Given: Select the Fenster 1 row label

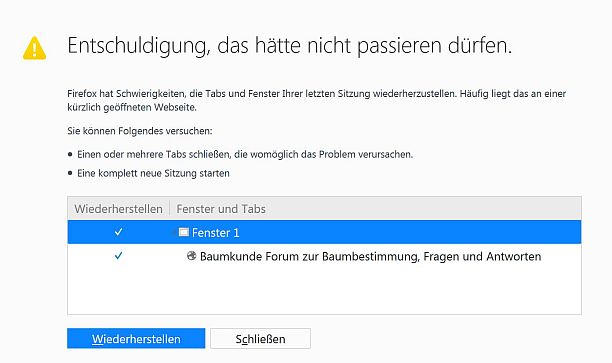Looking at the screenshot, I should [x=215, y=233].
